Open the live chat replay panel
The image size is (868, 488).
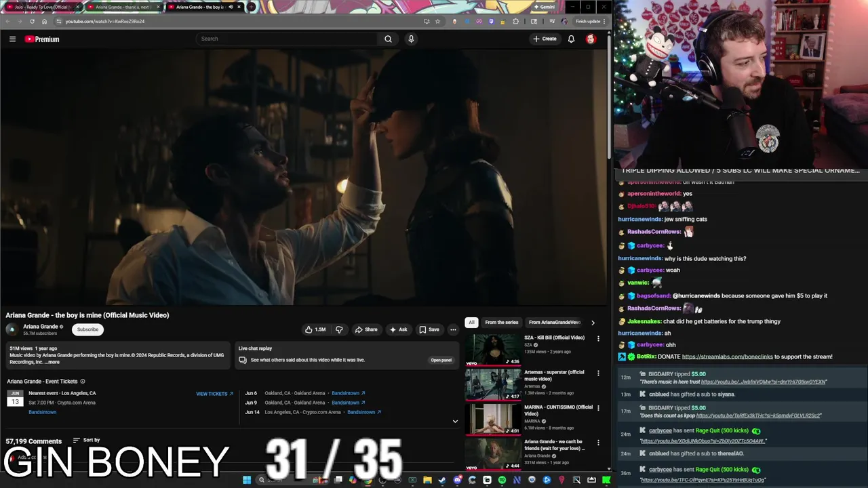coord(441,360)
